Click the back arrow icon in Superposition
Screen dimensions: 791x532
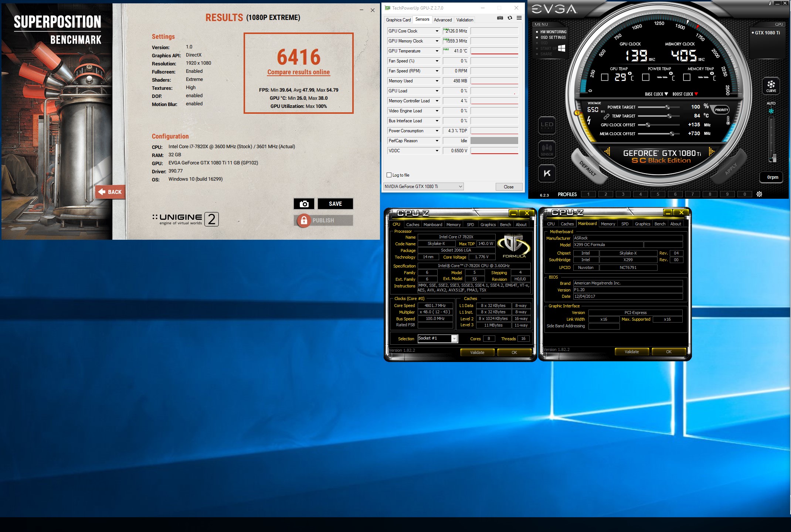click(102, 192)
